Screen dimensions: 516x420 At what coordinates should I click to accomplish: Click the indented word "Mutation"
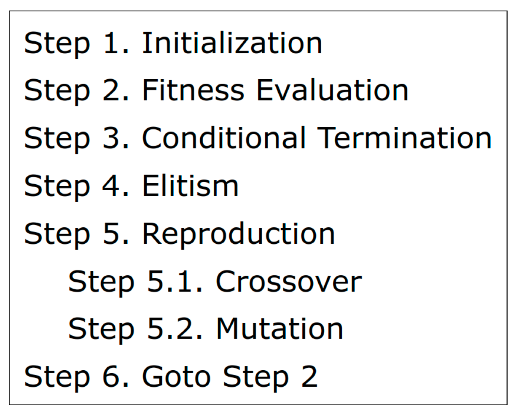click(x=279, y=329)
